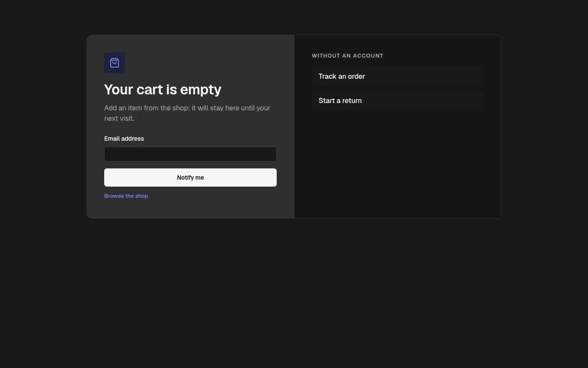Click the Notify me button

coord(190,178)
